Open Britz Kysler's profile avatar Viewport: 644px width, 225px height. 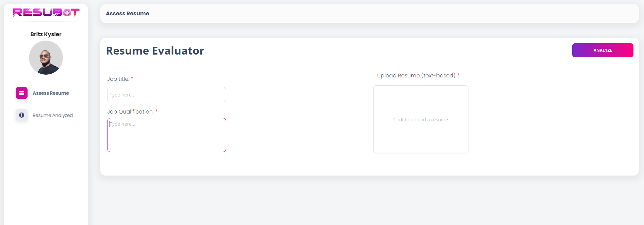[46, 58]
